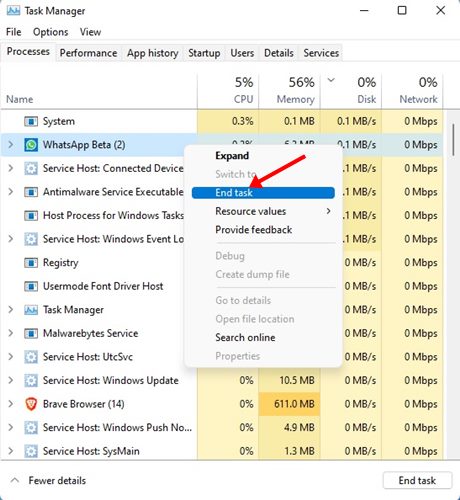The width and height of the screenshot is (460, 500).
Task: Expand the Task Manager process row
Action: coord(11,310)
